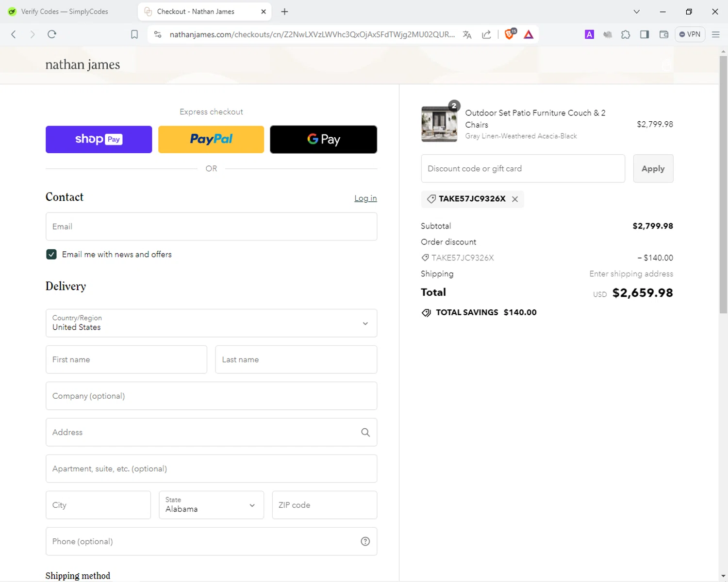Open the tab search dropdown arrow
Viewport: 728px width, 582px height.
pyautogui.click(x=637, y=12)
